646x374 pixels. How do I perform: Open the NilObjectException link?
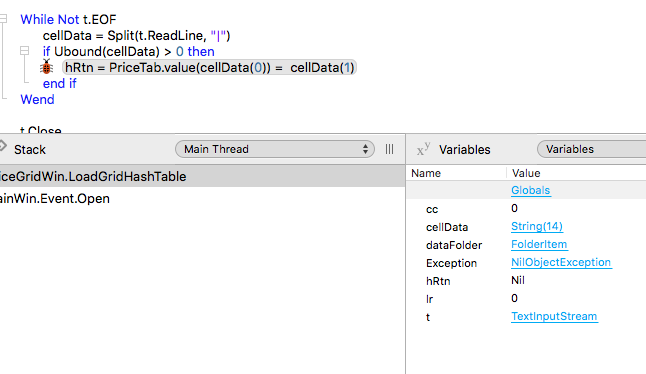coord(561,262)
